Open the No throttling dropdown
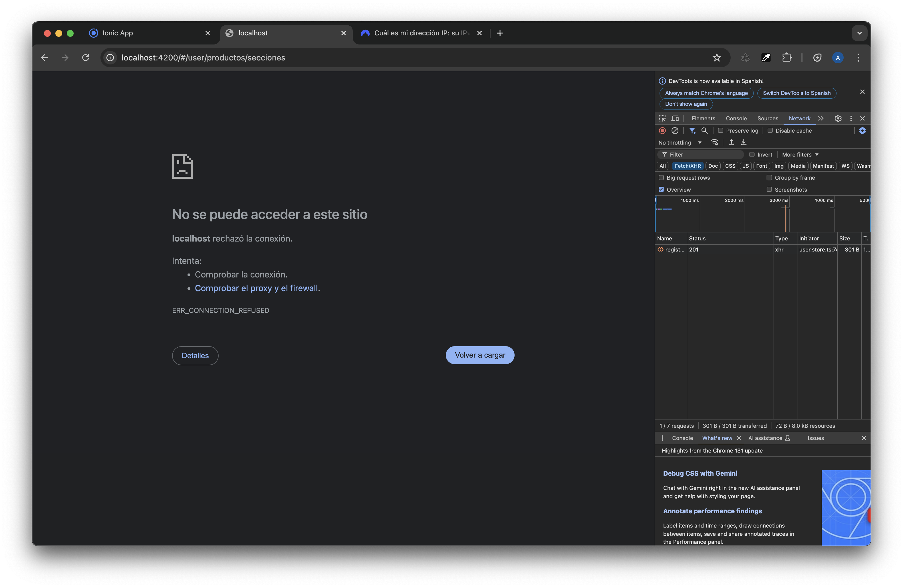 680,143
